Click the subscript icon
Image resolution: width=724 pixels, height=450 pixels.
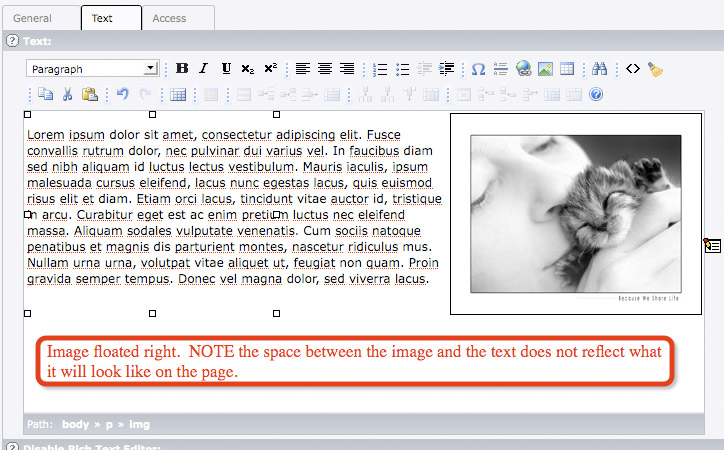click(x=248, y=69)
